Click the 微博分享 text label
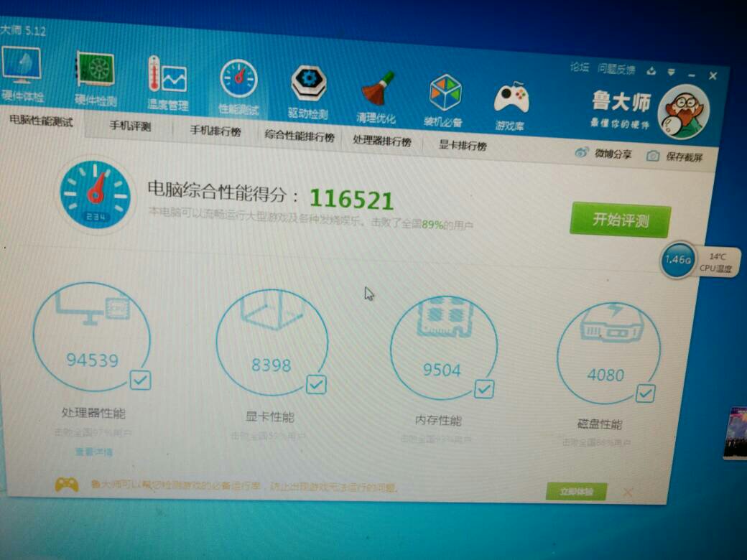 [613, 154]
